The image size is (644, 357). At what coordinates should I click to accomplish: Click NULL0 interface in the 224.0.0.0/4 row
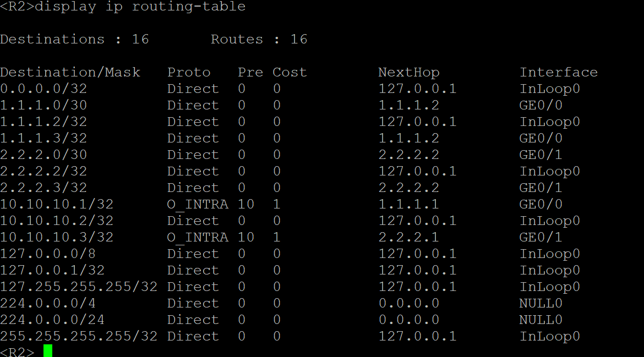pyautogui.click(x=541, y=304)
